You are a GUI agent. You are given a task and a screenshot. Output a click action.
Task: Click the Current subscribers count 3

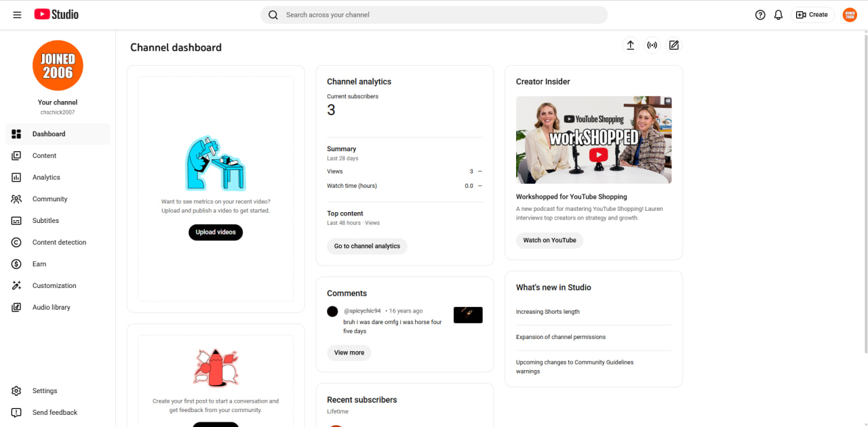point(331,110)
